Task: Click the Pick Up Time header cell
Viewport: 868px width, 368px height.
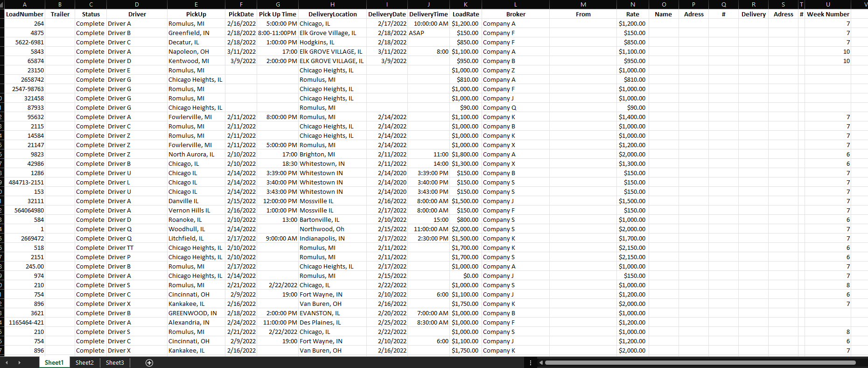Action: pyautogui.click(x=278, y=14)
